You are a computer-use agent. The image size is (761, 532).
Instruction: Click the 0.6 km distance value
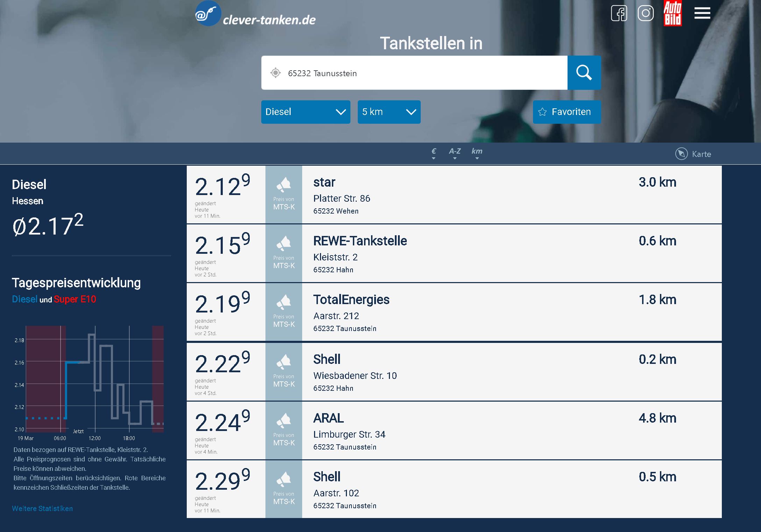click(x=657, y=241)
